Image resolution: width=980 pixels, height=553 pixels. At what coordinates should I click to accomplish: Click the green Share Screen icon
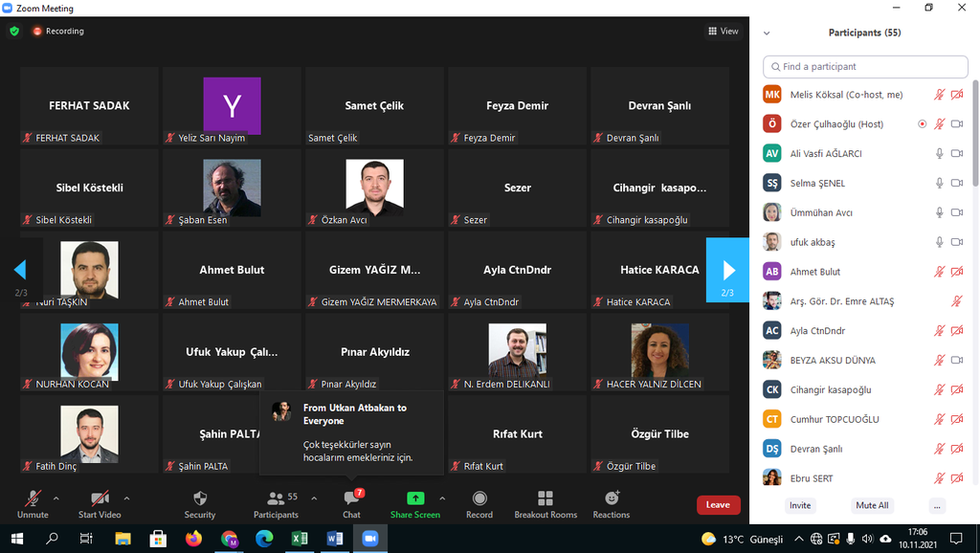coord(415,498)
